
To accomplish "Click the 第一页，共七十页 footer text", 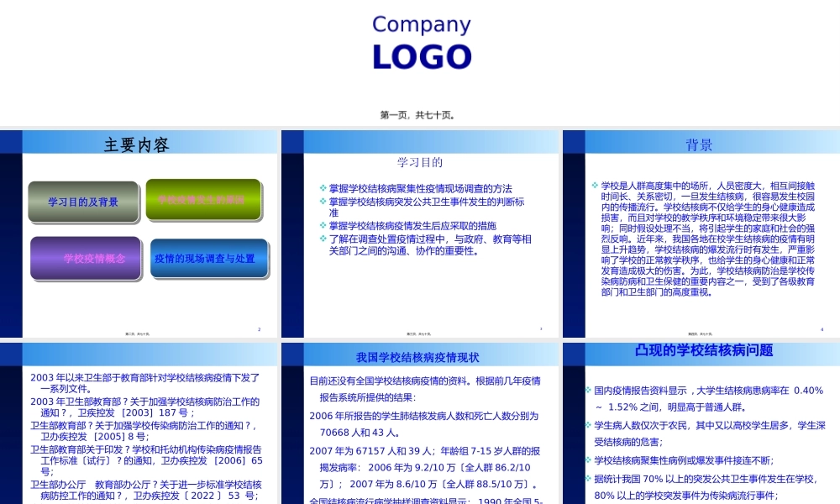I will [420, 114].
